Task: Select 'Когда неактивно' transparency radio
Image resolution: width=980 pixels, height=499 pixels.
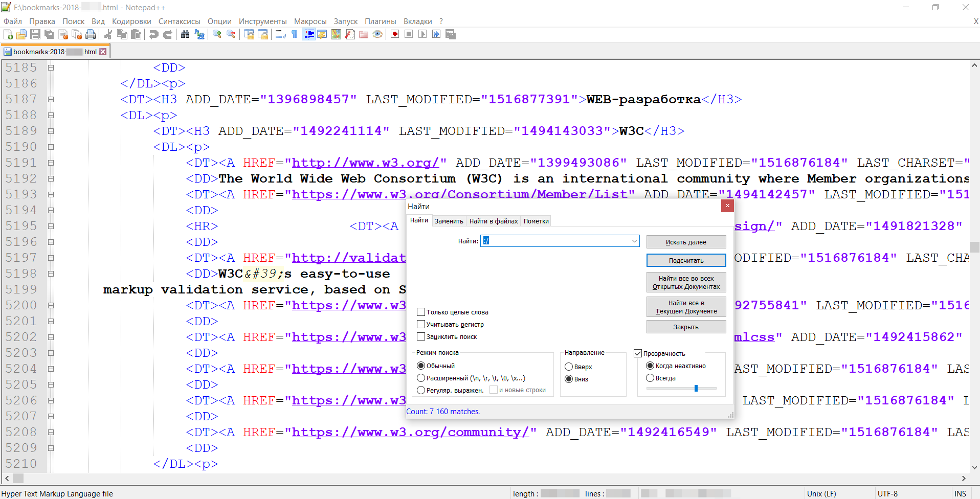Action: pos(650,366)
